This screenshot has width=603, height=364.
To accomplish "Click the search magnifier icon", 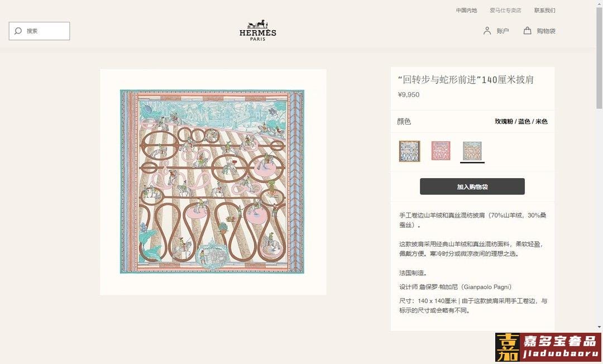I will pos(18,31).
